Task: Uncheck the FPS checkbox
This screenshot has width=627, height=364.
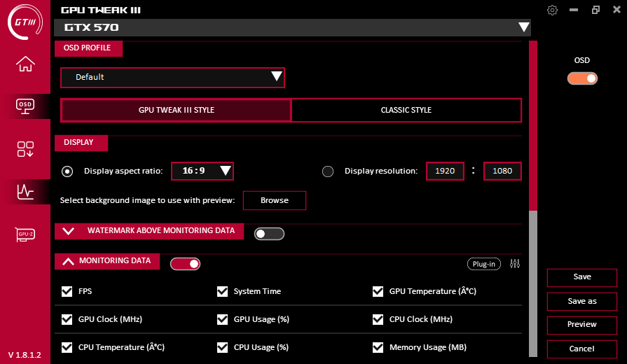Action: pyautogui.click(x=67, y=291)
